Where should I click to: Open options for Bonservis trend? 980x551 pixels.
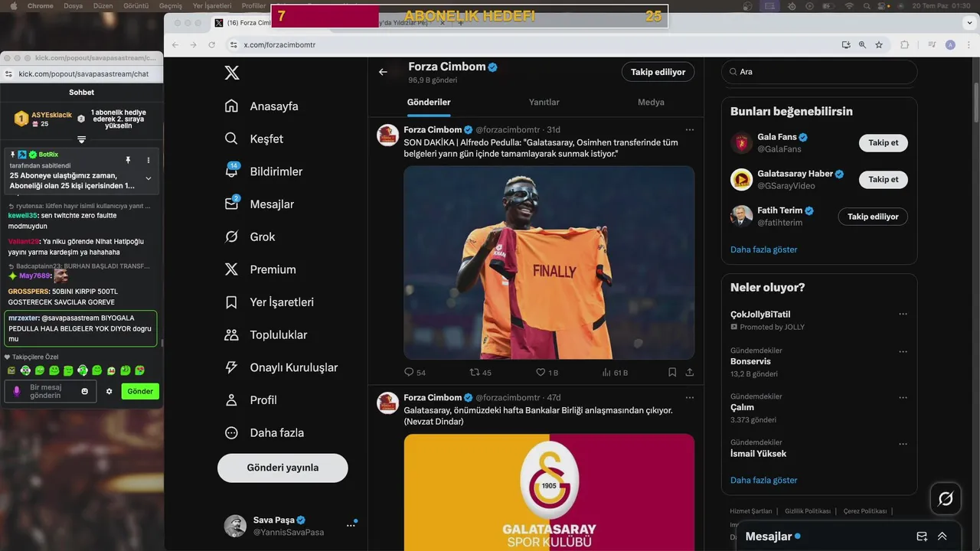pos(903,352)
